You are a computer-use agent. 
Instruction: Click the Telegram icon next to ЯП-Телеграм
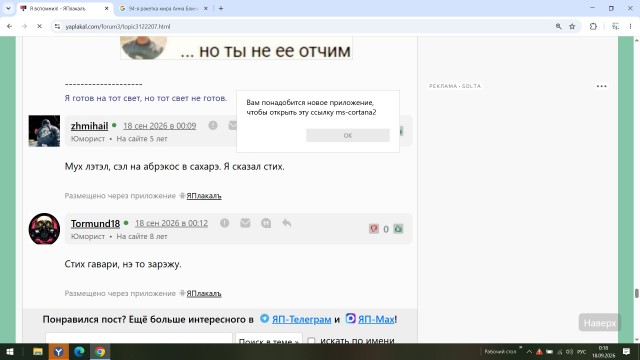[264, 318]
